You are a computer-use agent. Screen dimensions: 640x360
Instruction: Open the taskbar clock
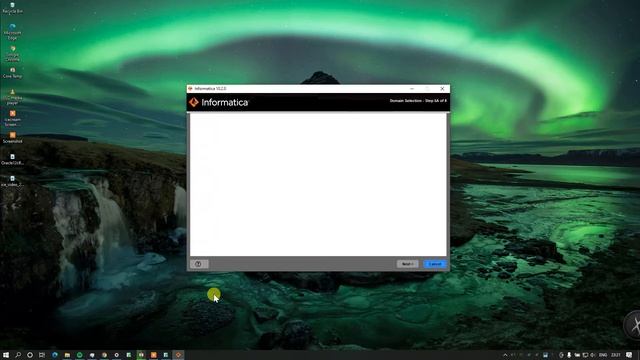tap(616, 355)
